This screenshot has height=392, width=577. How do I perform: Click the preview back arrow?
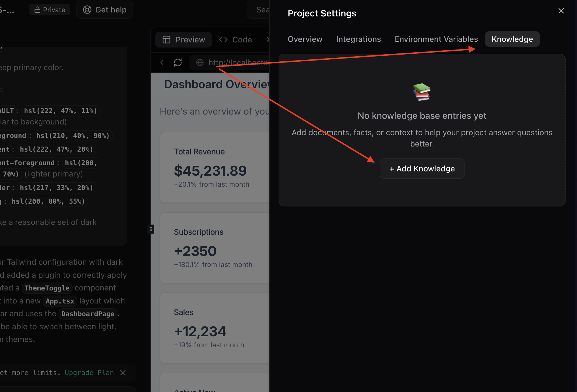[162, 63]
